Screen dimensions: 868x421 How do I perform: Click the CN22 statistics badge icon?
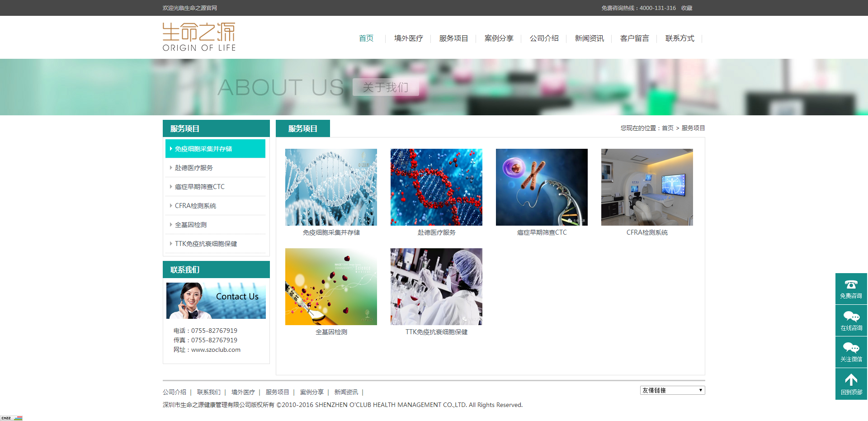point(11,418)
